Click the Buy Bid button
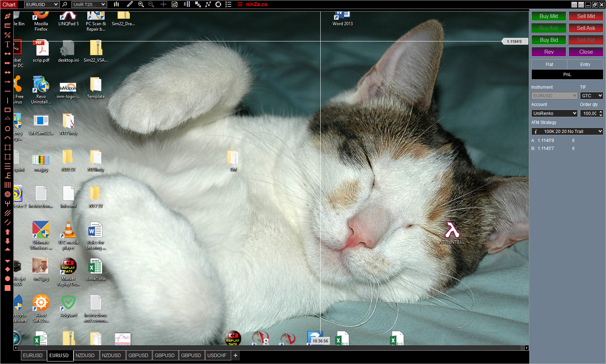Screen dimensions: 606x364 coord(549,40)
